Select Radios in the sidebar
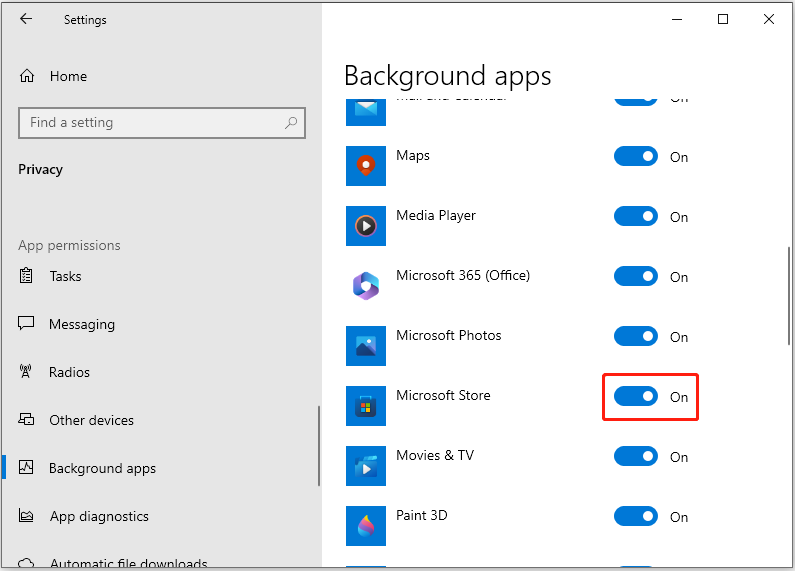795x571 pixels. pos(69,372)
